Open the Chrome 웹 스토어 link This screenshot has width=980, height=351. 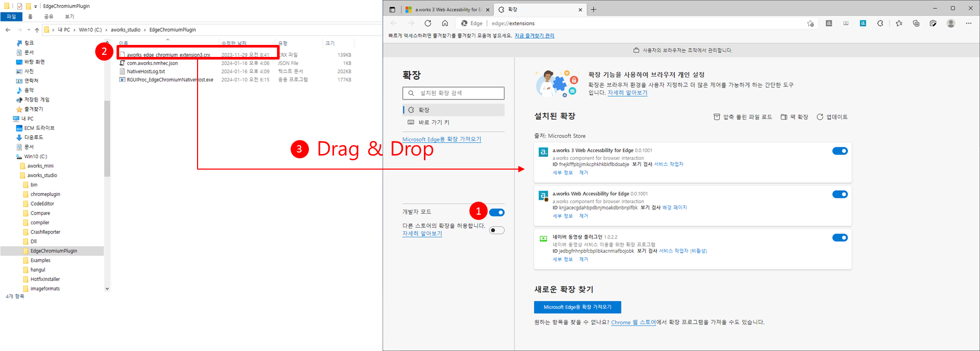pyautogui.click(x=633, y=322)
